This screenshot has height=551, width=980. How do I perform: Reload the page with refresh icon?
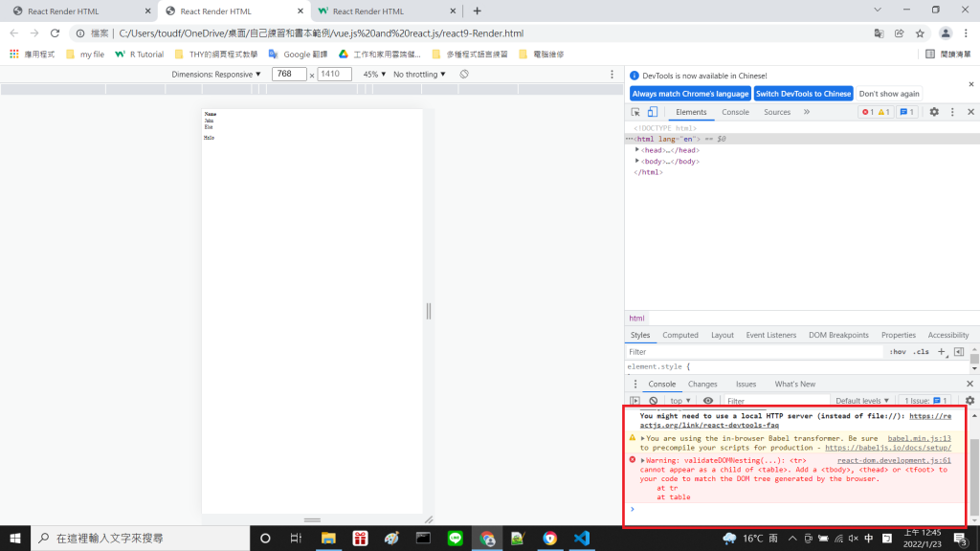click(x=55, y=33)
